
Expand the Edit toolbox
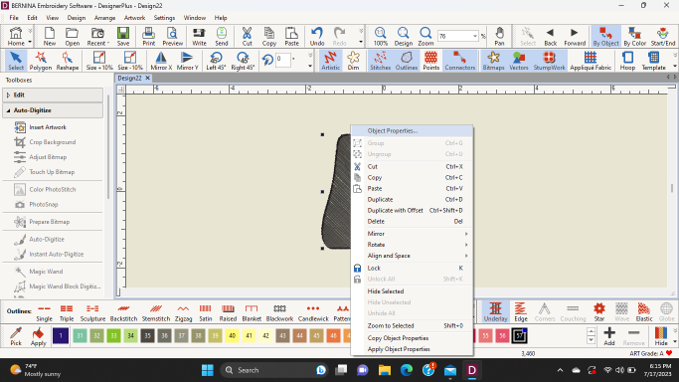point(53,95)
